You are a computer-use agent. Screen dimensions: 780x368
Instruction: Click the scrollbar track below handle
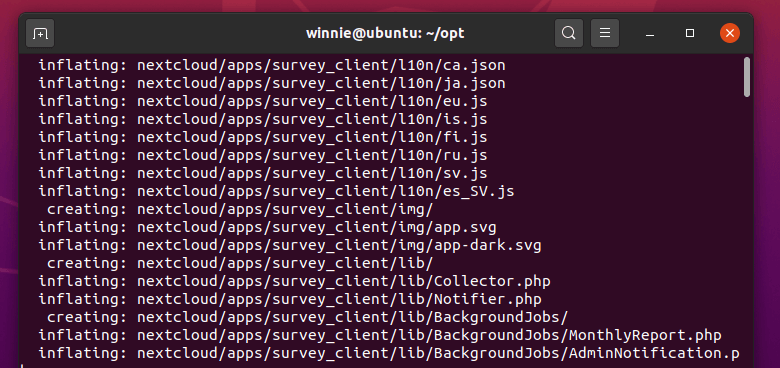[x=747, y=229]
